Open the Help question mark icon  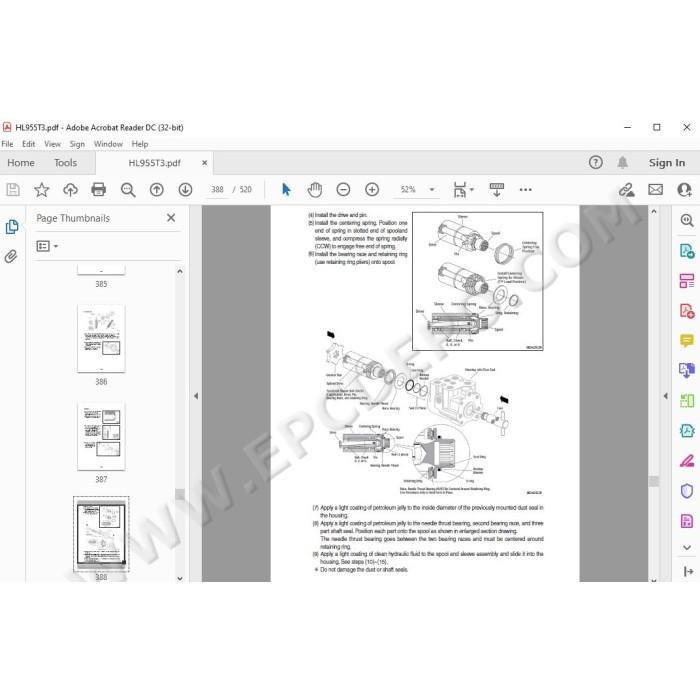click(596, 162)
